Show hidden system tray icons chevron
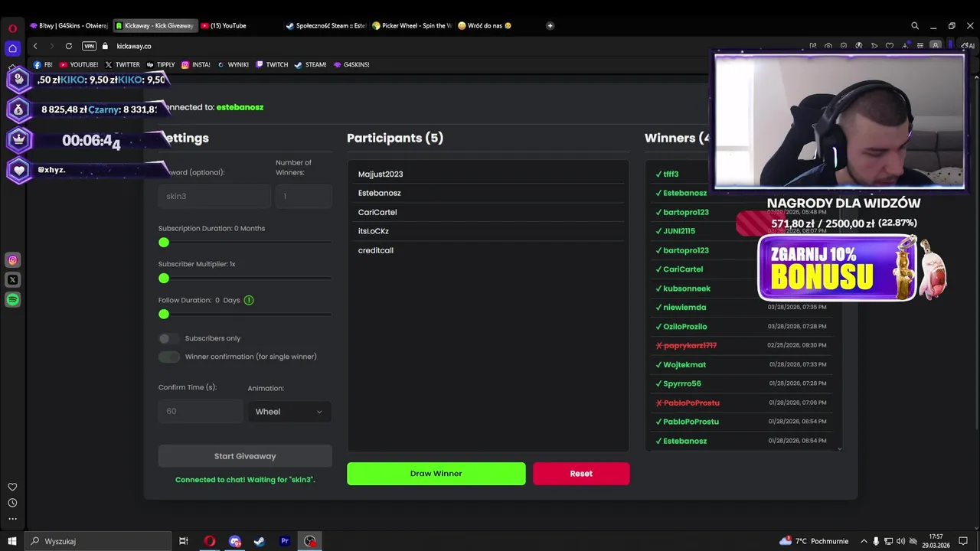The image size is (980, 551). [864, 541]
